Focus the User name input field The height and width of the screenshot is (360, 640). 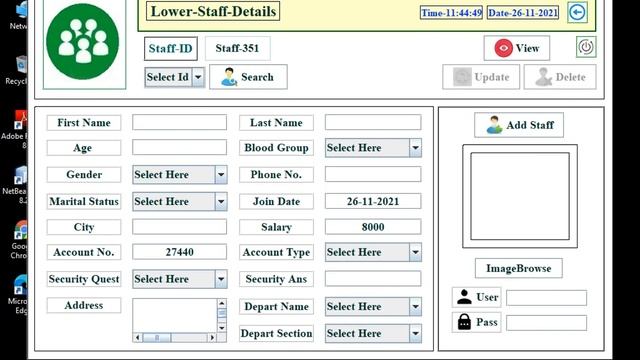547,298
